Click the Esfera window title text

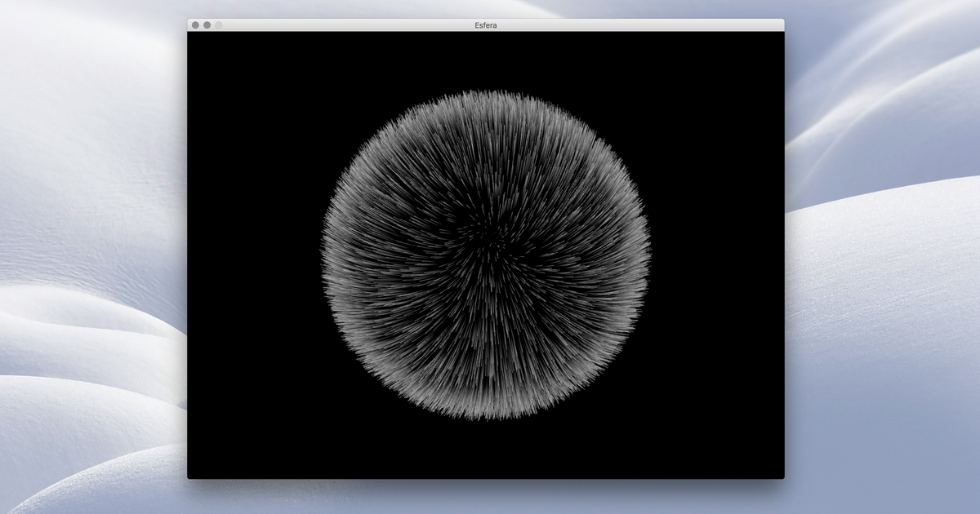click(x=486, y=25)
